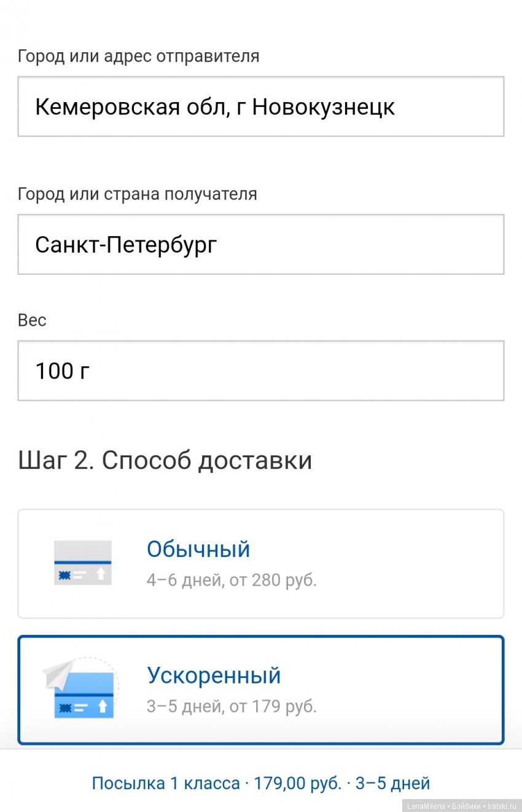The width and height of the screenshot is (522, 812).
Task: Click the upward arrow on the Ускоренный box icon
Action: pos(103,706)
